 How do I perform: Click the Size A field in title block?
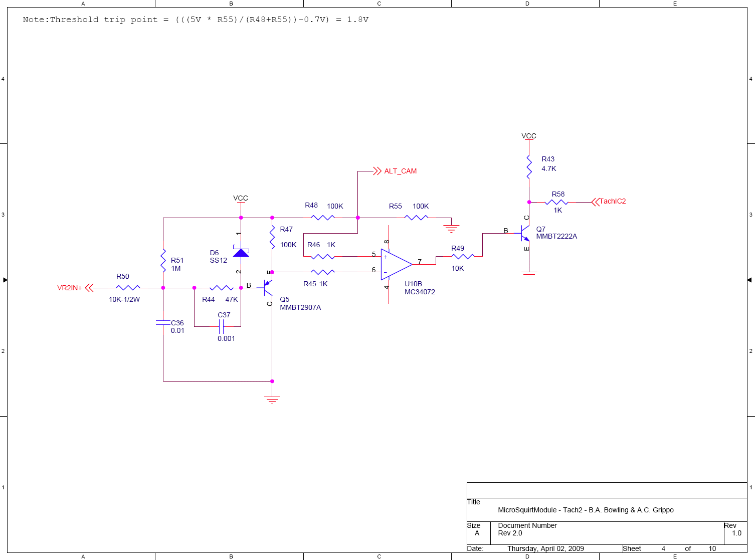click(x=477, y=533)
